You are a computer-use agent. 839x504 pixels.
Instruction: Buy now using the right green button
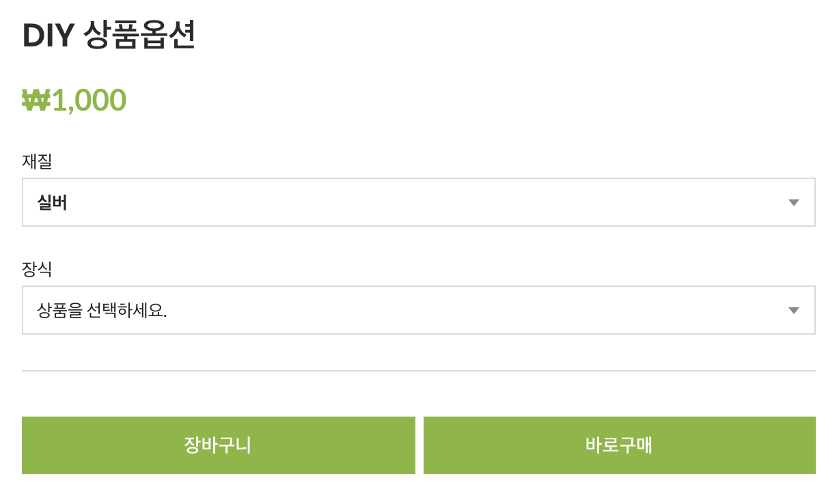pyautogui.click(x=619, y=445)
